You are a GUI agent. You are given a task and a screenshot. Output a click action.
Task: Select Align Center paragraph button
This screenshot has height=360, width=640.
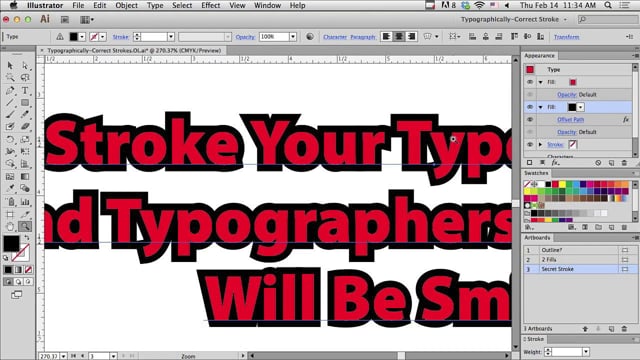pyautogui.click(x=399, y=37)
